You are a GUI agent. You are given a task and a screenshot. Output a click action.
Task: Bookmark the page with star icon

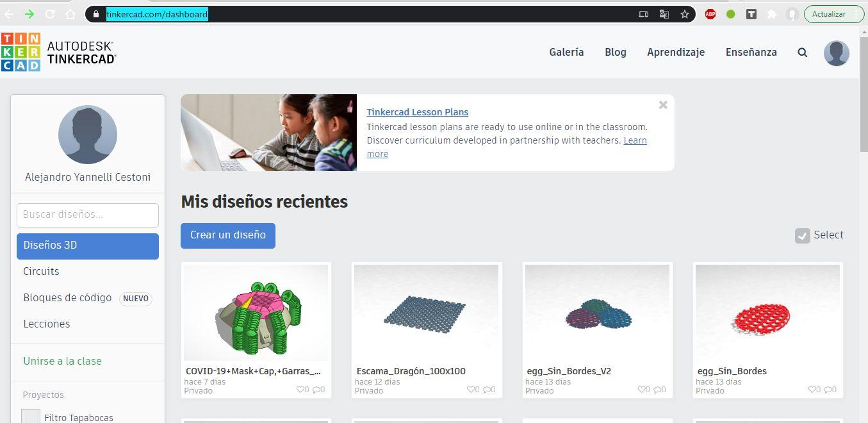[685, 13]
